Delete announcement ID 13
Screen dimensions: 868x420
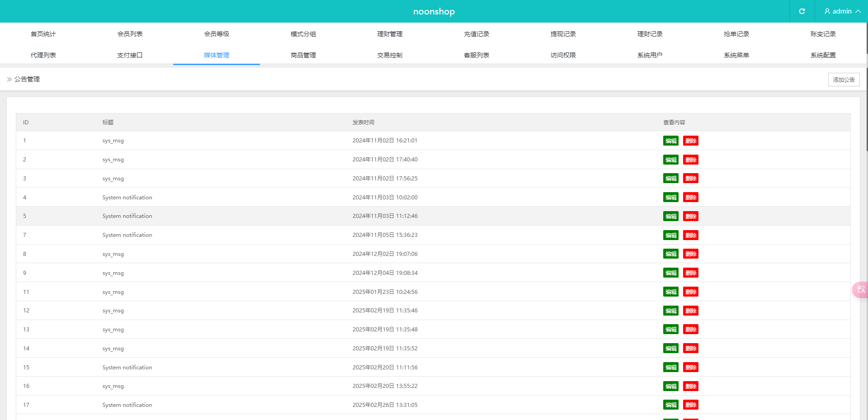(x=691, y=330)
